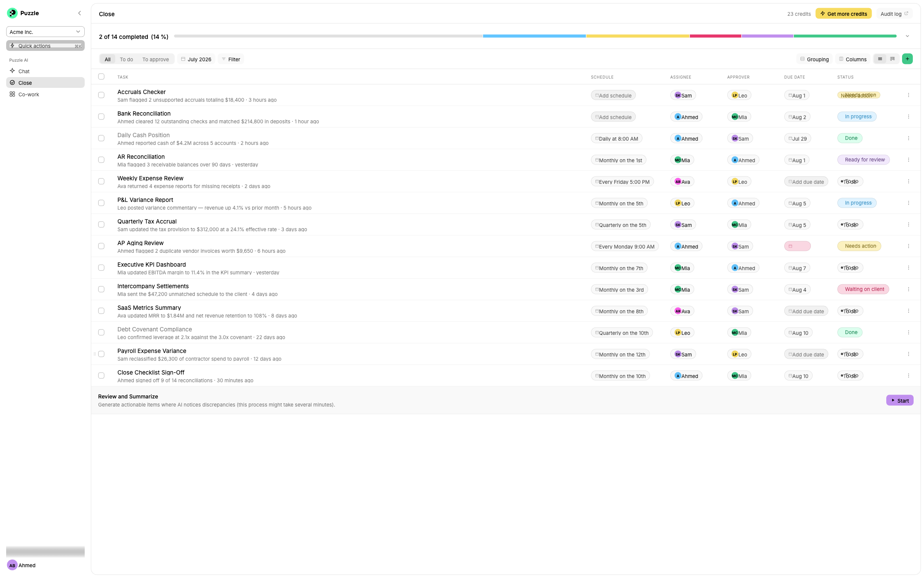Image resolution: width=924 pixels, height=578 pixels.
Task: Click Get more credits button
Action: click(844, 14)
